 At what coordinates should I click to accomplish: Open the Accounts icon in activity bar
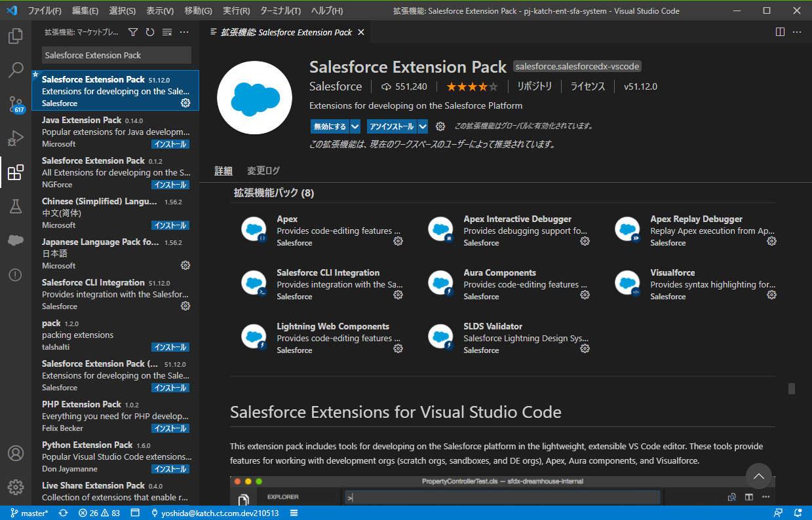(x=16, y=453)
